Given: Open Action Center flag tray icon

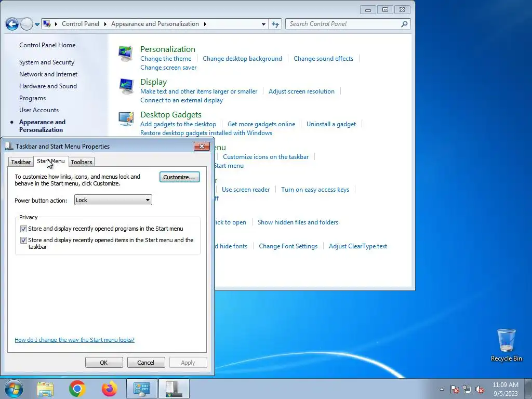Looking at the screenshot, I should click(x=455, y=389).
